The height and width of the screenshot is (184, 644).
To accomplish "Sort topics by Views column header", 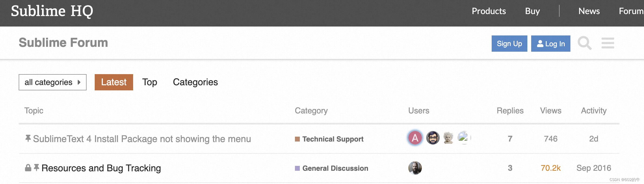I will (551, 111).
